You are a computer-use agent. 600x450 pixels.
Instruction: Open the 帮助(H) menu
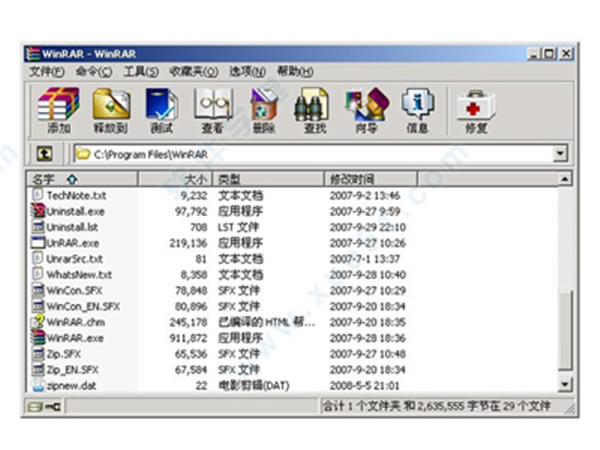click(x=295, y=72)
